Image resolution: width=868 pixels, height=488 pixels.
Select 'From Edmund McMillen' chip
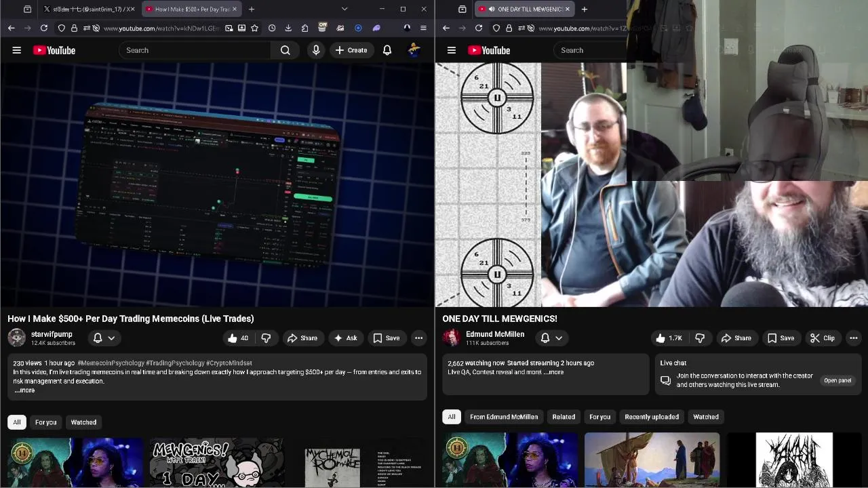coord(504,417)
